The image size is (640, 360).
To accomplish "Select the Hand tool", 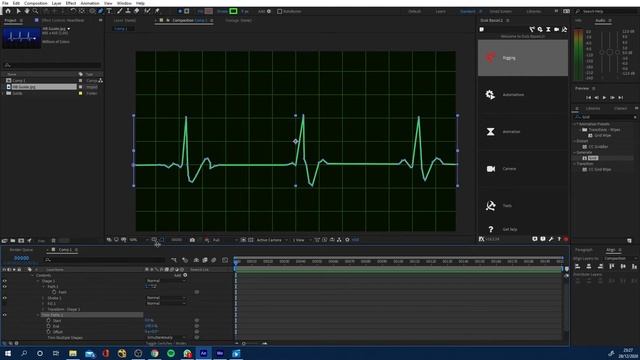I will 27,11.
